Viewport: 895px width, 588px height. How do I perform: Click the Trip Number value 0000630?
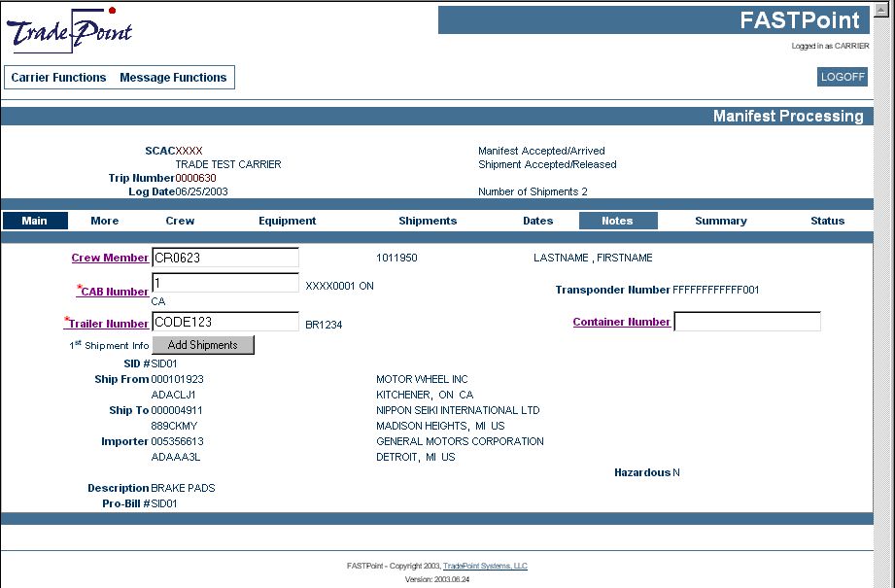pos(195,178)
